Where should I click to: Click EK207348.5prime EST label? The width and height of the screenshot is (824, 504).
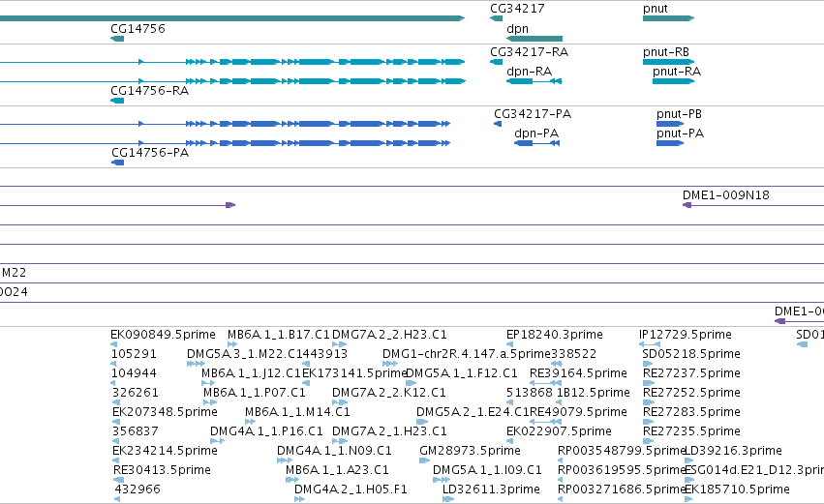[x=165, y=412]
